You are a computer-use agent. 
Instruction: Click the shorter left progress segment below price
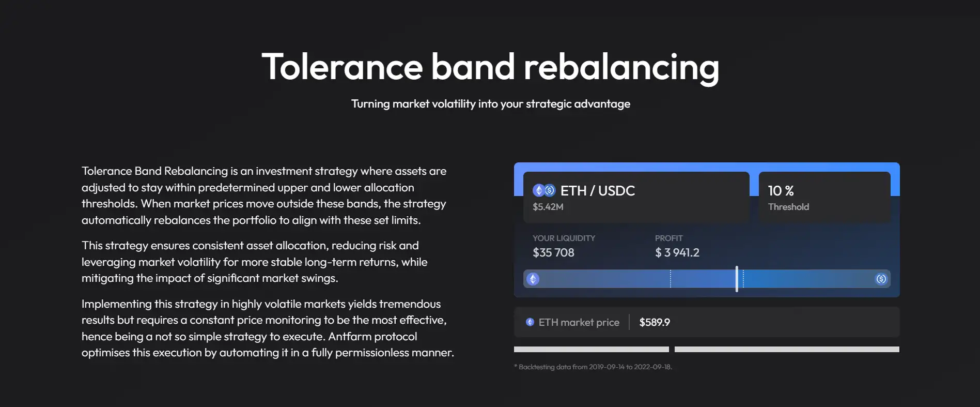point(591,350)
